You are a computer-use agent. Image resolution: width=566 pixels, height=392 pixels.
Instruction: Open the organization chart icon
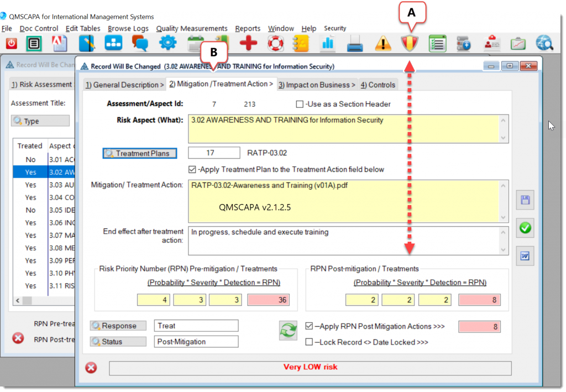[x=113, y=44]
